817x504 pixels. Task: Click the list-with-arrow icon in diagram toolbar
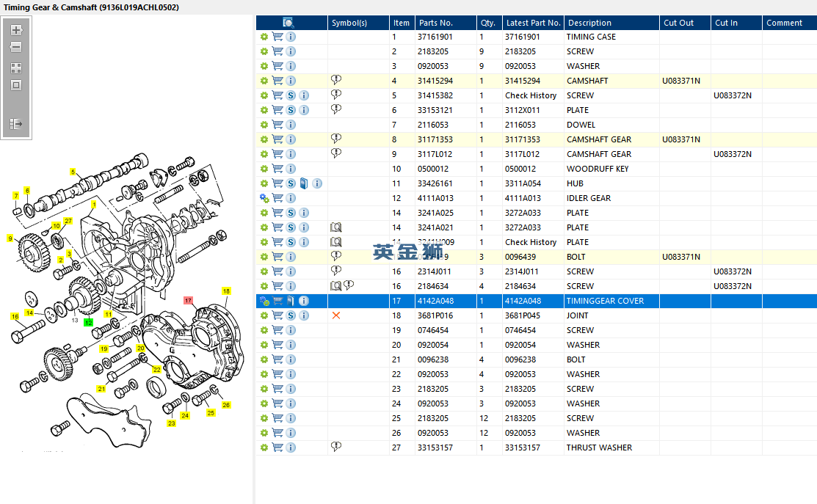click(16, 124)
